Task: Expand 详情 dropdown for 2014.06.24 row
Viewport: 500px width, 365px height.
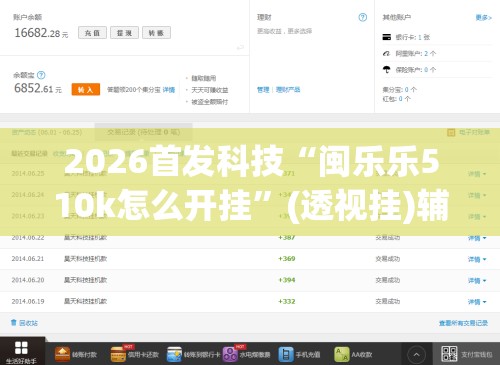Action: 477,195
